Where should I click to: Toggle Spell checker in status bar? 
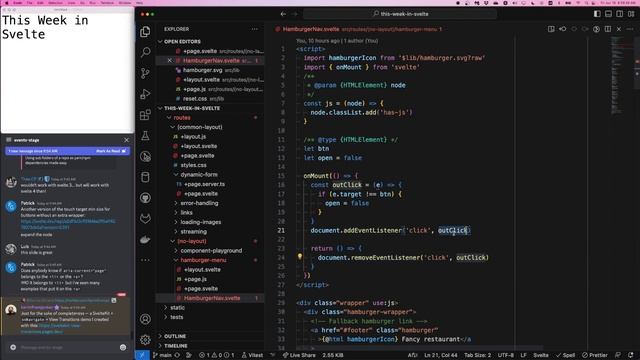coord(566,355)
